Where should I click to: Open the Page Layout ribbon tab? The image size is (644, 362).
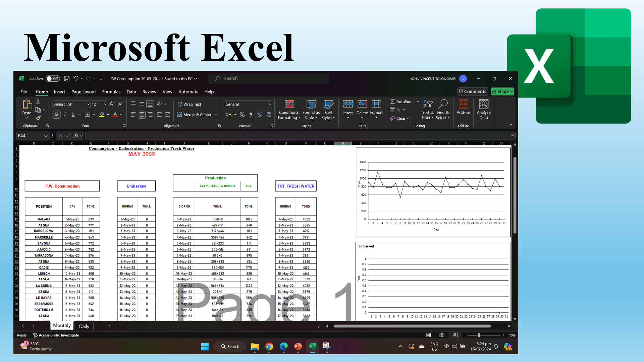[84, 92]
